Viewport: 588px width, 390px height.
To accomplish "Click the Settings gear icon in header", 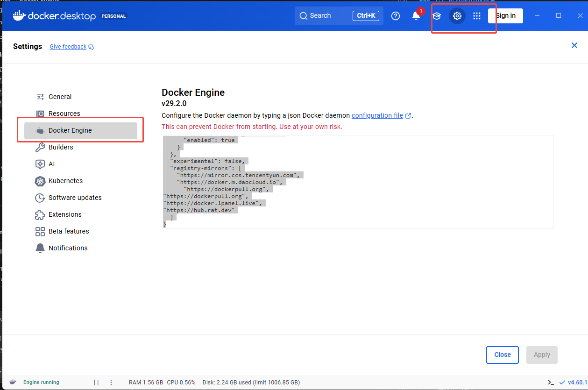I will (457, 16).
